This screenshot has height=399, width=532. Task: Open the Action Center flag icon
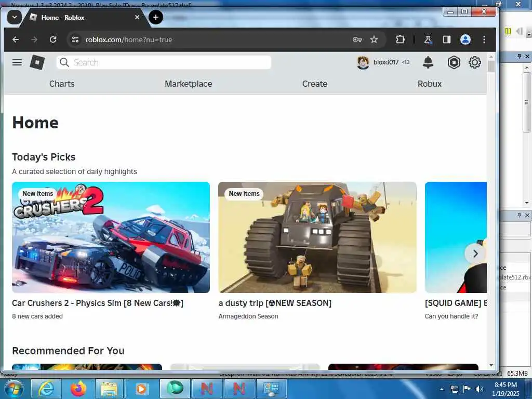click(x=467, y=389)
